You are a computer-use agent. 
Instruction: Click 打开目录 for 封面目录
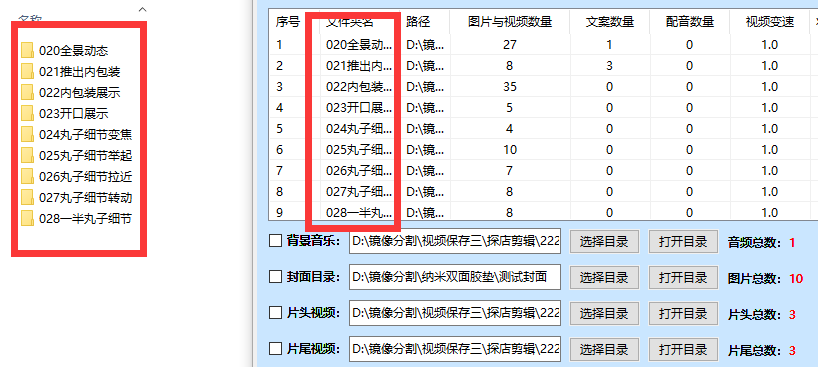683,277
